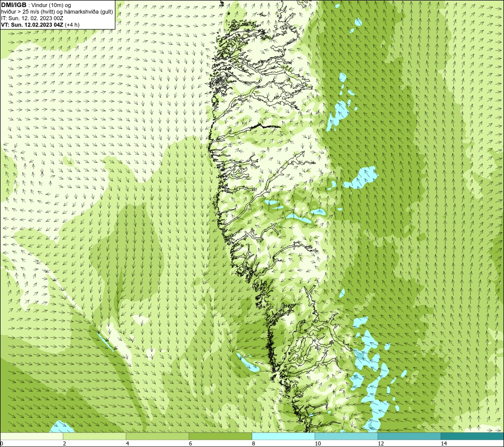Image resolution: width=504 pixels, height=447 pixels.
Task: Click the colorbar tick label "4"
Action: click(x=128, y=443)
